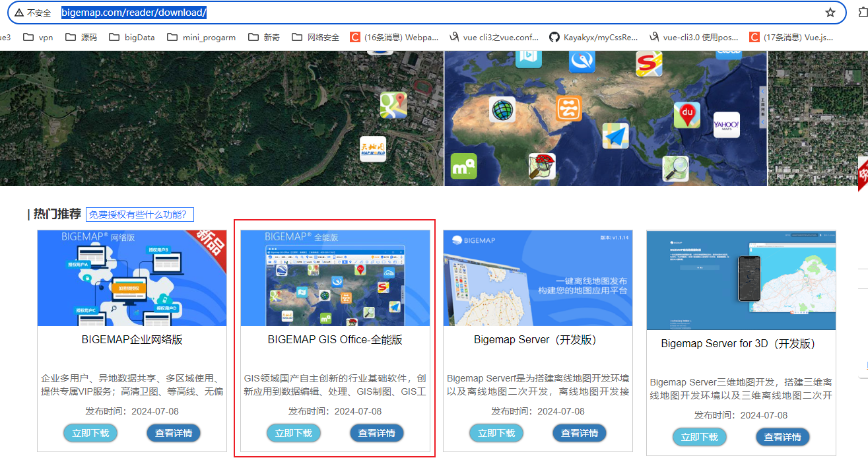Click the 'BIGEMAP GIS Office-全能版' title
The height and width of the screenshot is (466, 868).
click(335, 340)
